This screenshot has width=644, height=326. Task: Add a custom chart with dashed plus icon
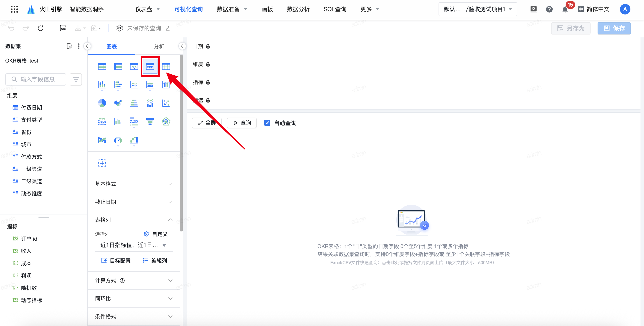(102, 163)
